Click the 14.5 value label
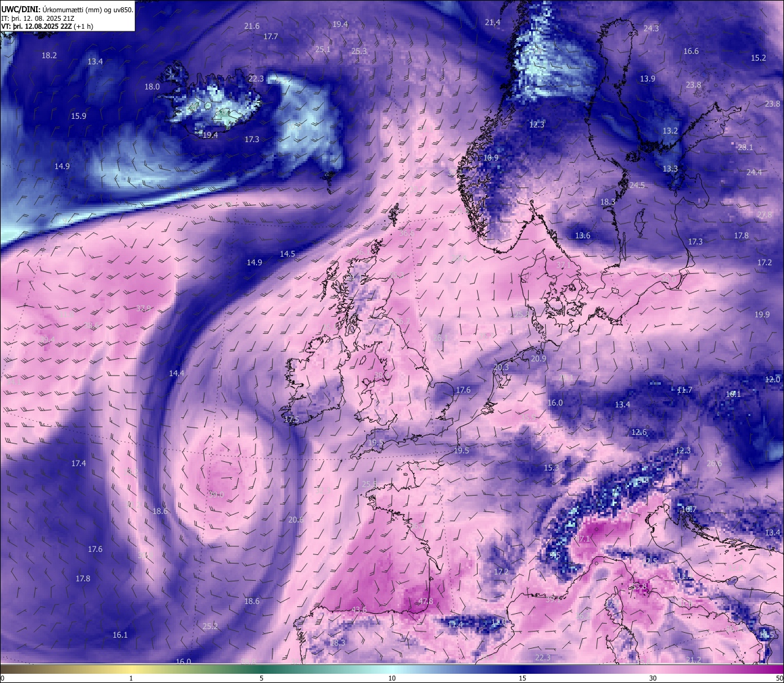This screenshot has width=784, height=683. [x=287, y=254]
